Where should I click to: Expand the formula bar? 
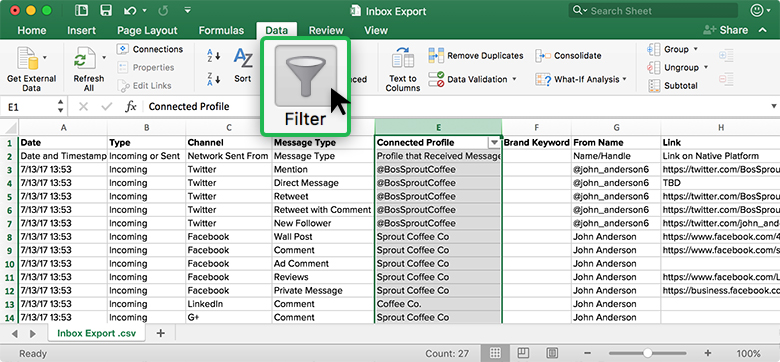(x=774, y=106)
